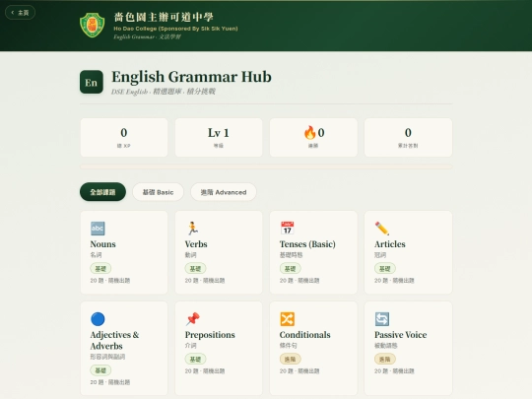Click the Ho Dao College shield logo
This screenshot has height=399, width=532.
92,25
